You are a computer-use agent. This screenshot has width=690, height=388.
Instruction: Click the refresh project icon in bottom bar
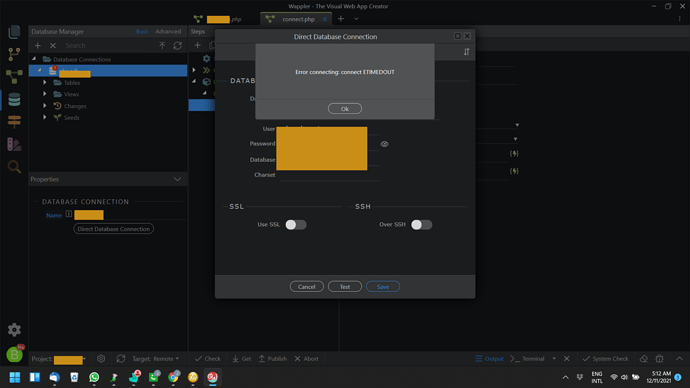[121, 359]
